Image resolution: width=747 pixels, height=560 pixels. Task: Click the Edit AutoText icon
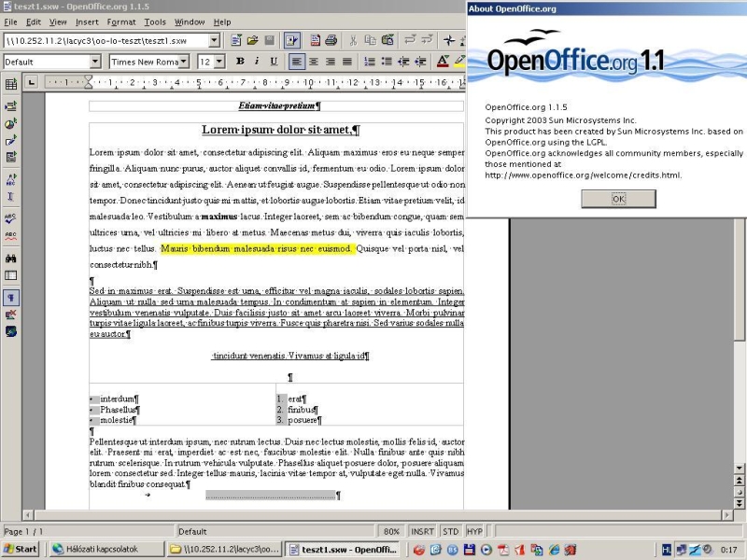point(11,179)
